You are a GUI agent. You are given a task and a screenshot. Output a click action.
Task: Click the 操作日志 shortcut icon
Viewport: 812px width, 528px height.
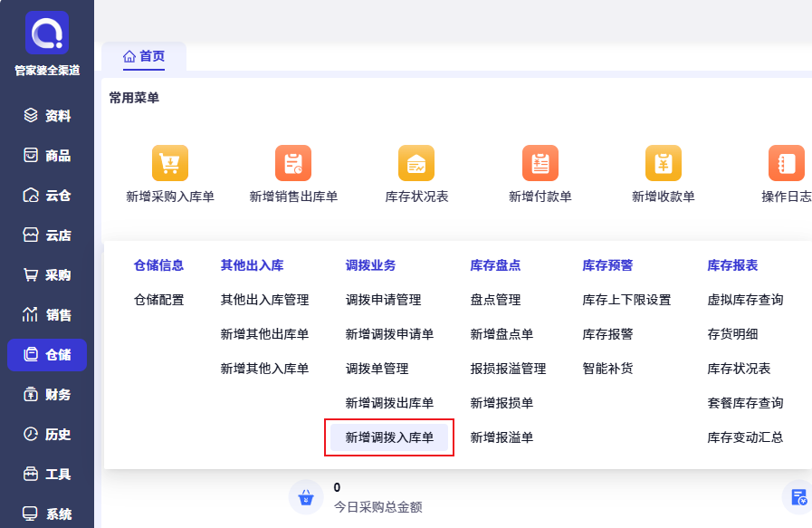click(x=787, y=163)
